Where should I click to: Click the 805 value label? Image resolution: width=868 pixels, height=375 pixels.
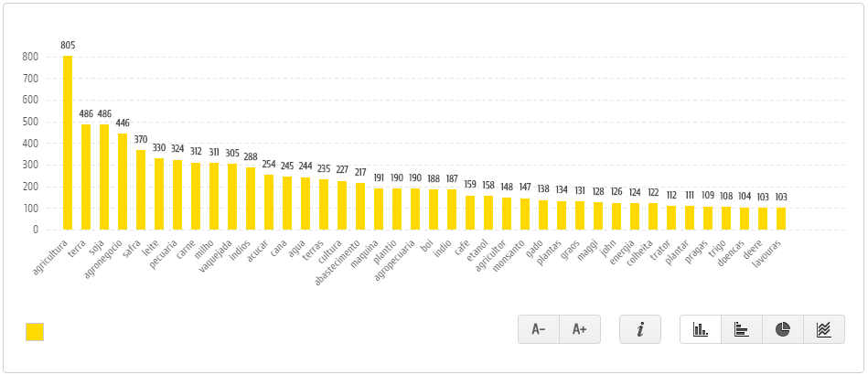point(68,45)
